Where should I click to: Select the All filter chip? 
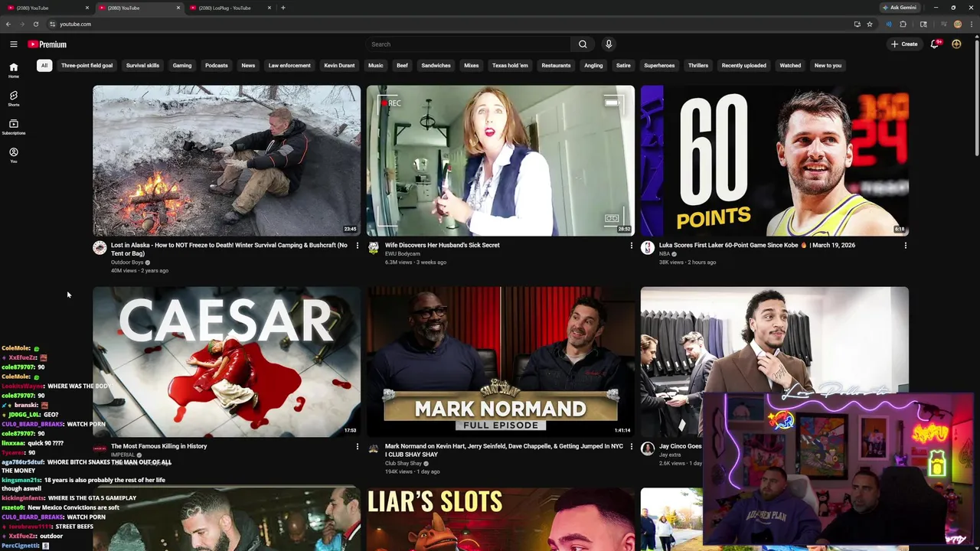[44, 65]
